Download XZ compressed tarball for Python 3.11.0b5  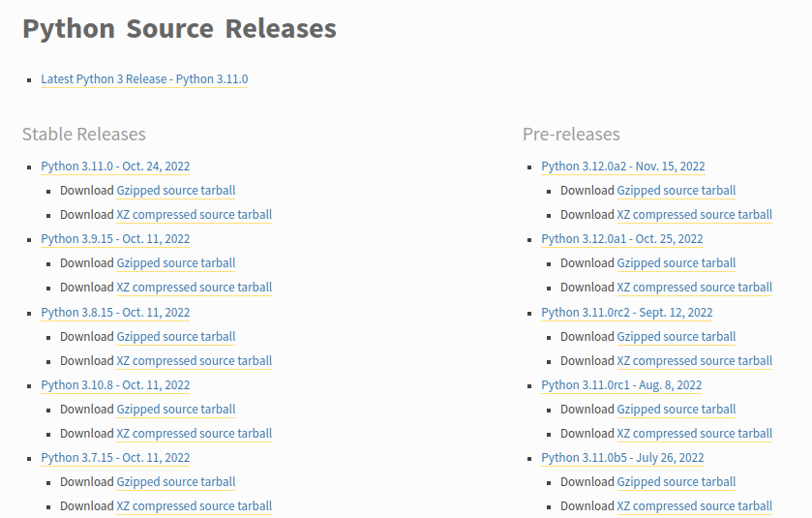pos(695,506)
